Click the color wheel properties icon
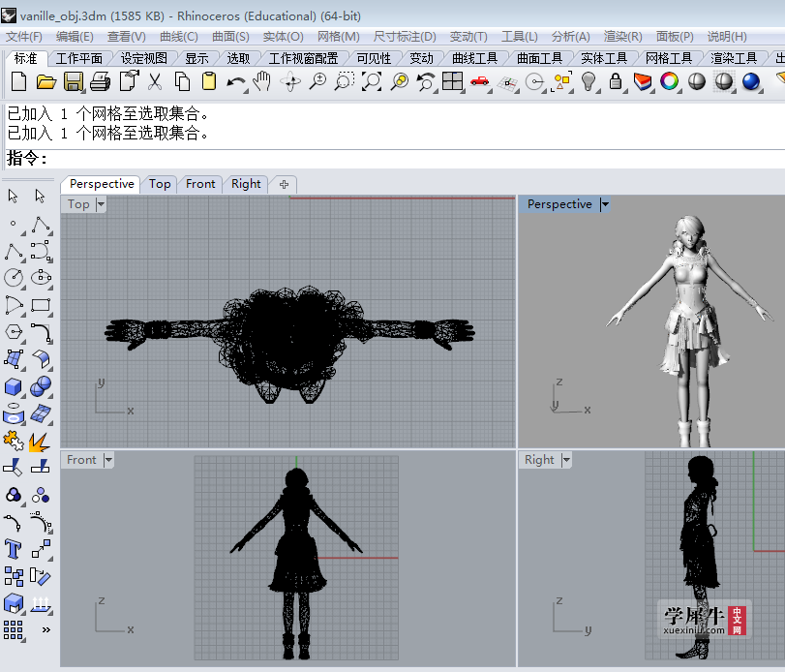The width and height of the screenshot is (785, 672). (670, 81)
